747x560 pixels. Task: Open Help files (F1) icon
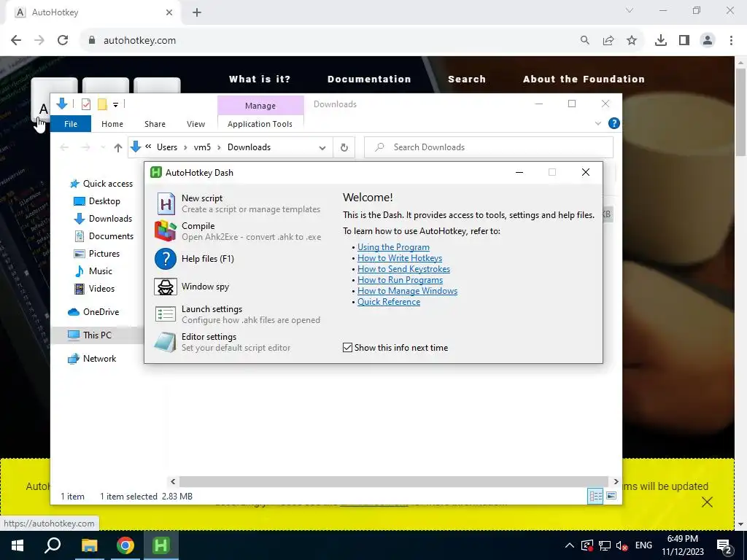click(x=166, y=259)
